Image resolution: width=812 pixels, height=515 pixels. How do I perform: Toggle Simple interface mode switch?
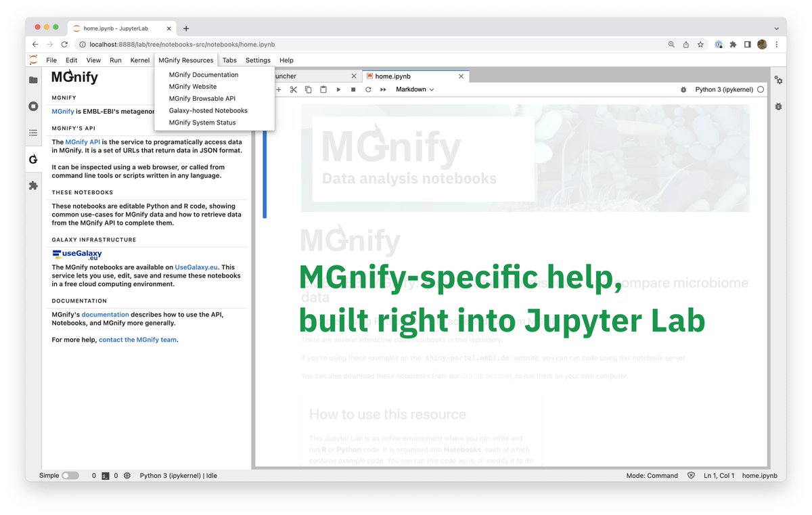coord(70,476)
